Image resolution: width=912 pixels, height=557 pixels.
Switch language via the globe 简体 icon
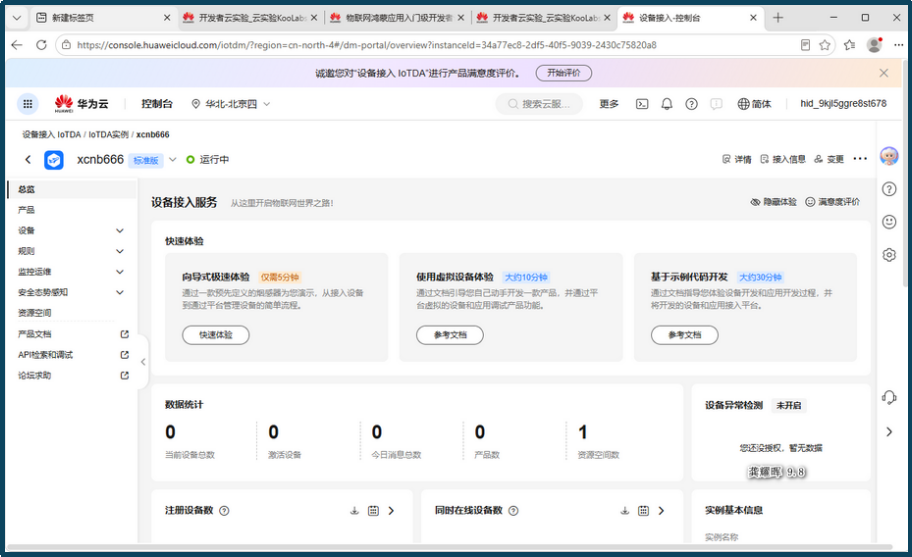(754, 104)
